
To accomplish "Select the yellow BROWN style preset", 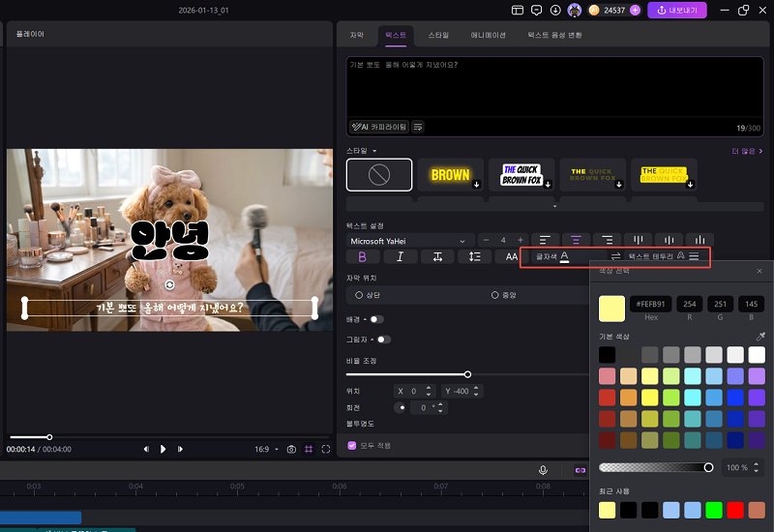I will point(450,175).
